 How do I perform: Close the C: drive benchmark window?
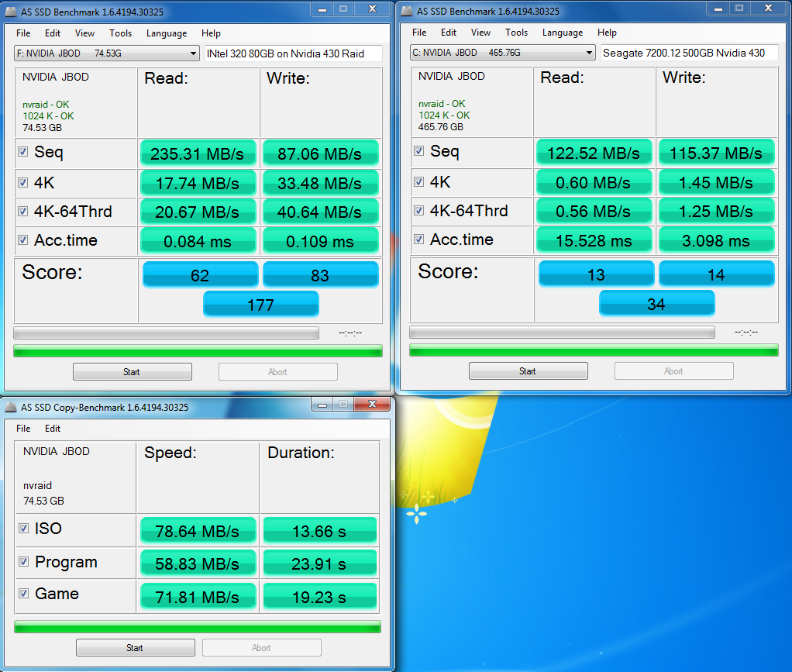tap(770, 9)
